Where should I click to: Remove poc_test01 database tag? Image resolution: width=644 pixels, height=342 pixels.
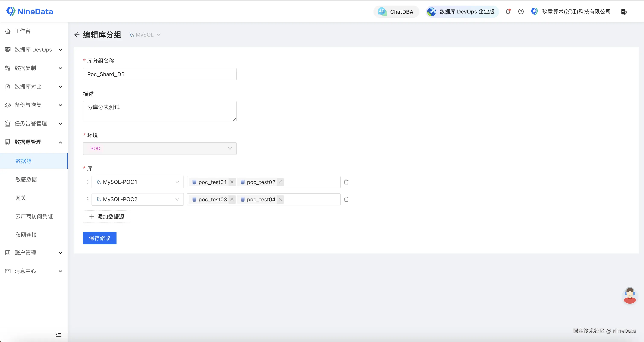[x=232, y=182]
